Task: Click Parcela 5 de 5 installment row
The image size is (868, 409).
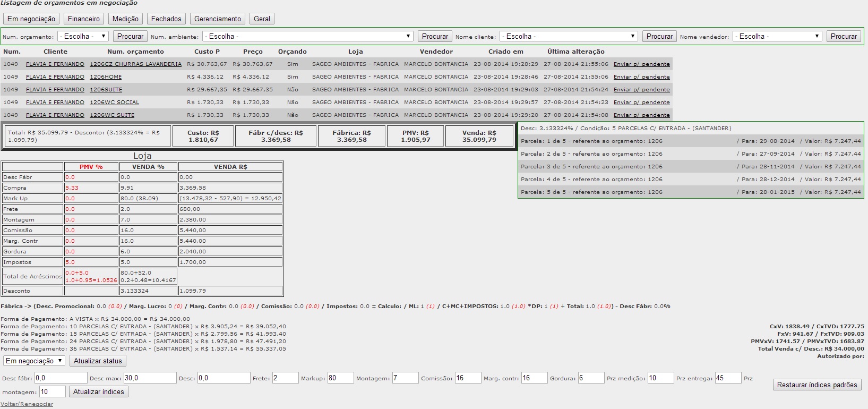Action: 691,192
